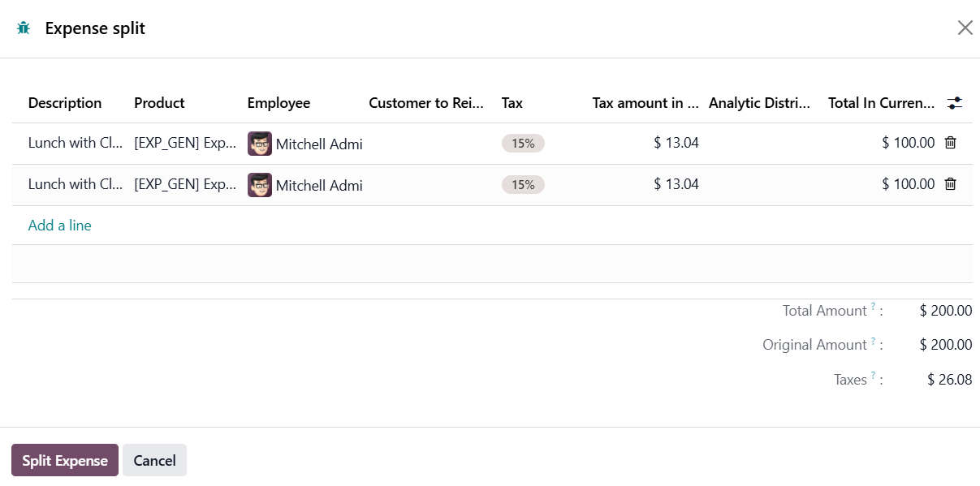Open the optional columns settings icon
This screenshot has width=980, height=486.
click(955, 103)
